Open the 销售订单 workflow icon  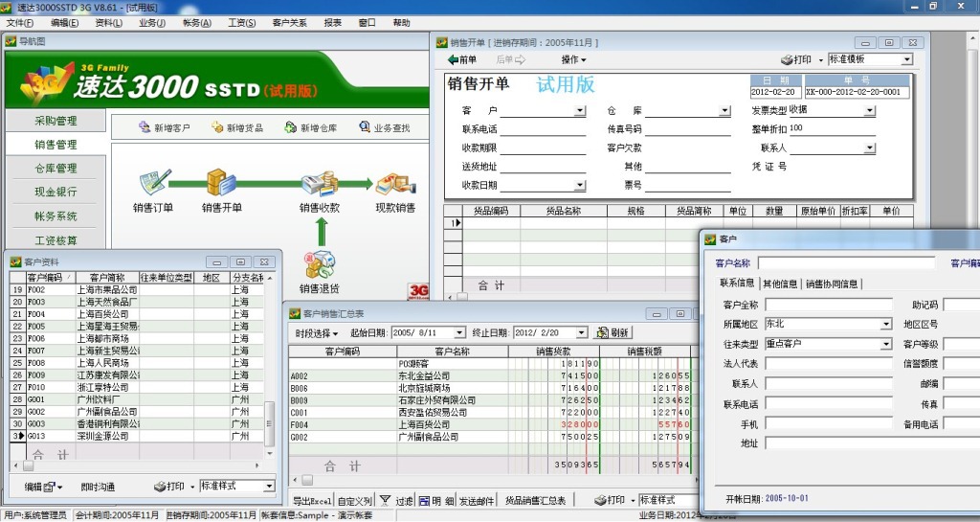pyautogui.click(x=154, y=183)
